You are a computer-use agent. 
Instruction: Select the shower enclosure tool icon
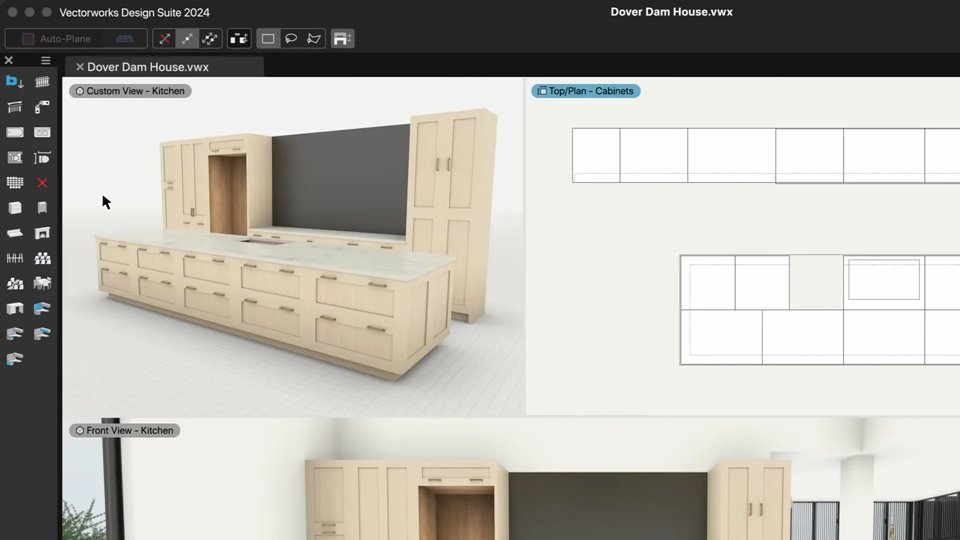coord(15,157)
